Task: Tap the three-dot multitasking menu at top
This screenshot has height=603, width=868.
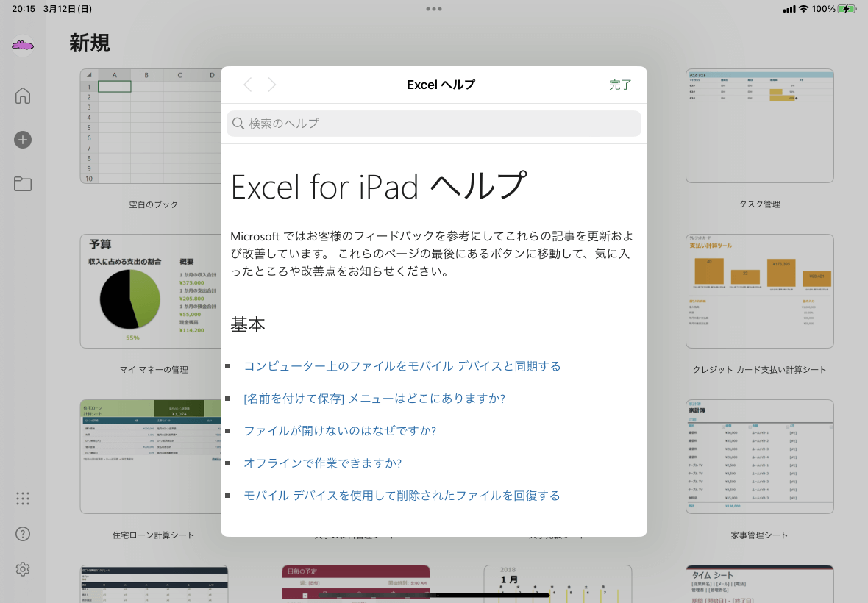Action: tap(434, 9)
